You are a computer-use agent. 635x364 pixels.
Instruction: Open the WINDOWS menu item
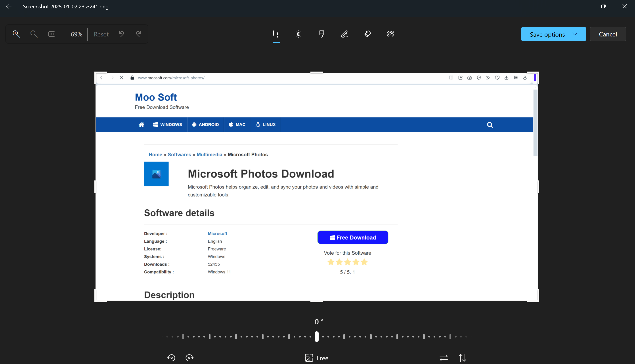coord(167,125)
